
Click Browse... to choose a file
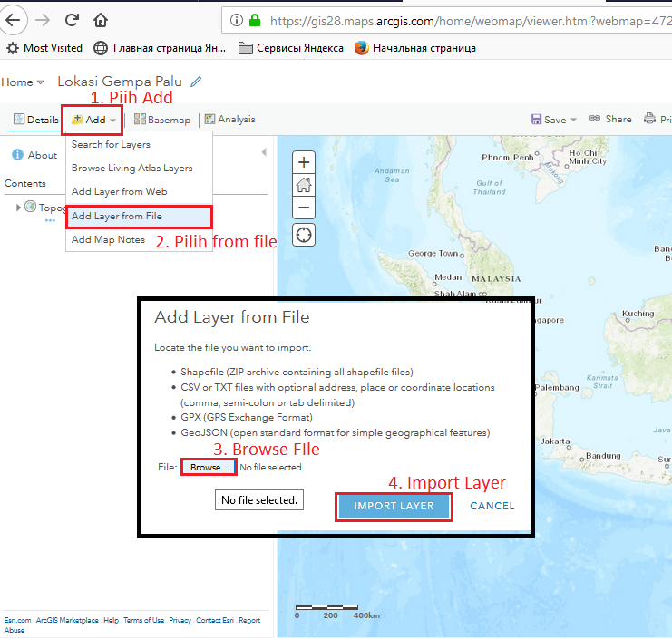tap(209, 468)
